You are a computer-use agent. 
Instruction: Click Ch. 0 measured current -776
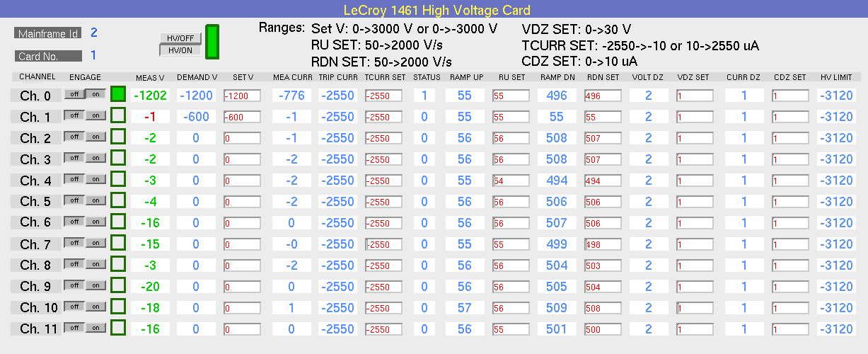click(291, 95)
